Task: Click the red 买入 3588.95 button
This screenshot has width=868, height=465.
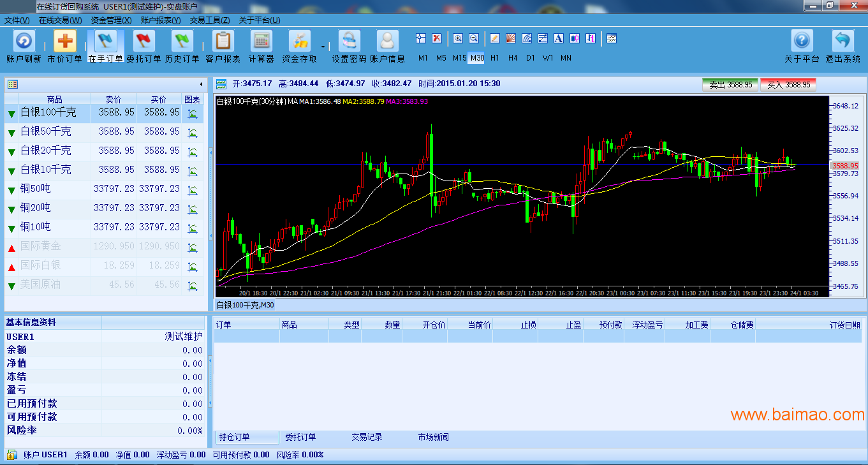Action: 788,85
